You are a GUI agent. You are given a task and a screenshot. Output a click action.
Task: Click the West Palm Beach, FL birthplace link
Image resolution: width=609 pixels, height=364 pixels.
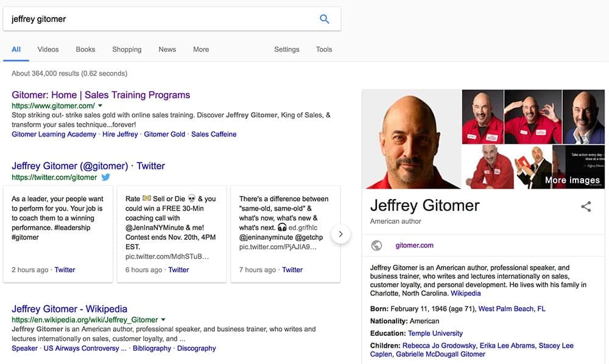pos(512,309)
